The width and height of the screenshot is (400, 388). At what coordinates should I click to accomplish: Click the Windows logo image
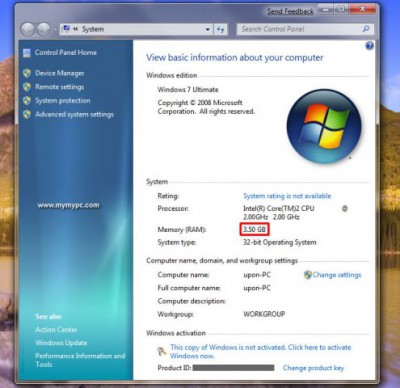[x=324, y=126]
